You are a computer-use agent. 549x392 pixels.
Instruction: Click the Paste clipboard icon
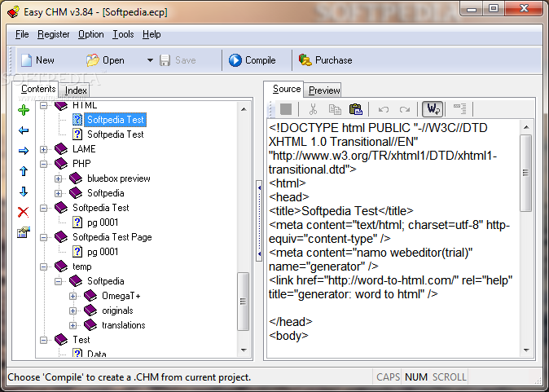click(356, 109)
